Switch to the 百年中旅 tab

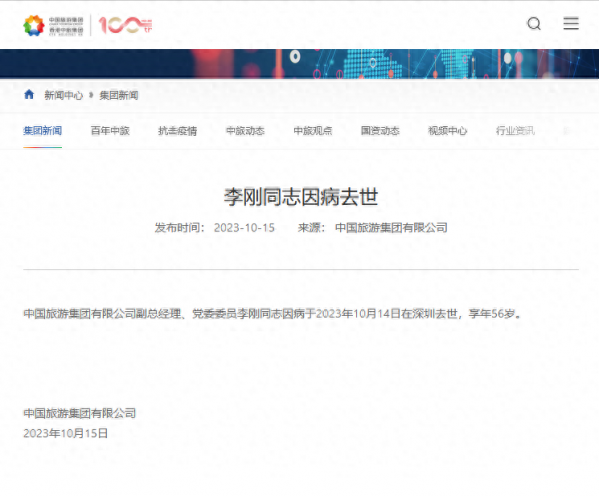tap(110, 131)
